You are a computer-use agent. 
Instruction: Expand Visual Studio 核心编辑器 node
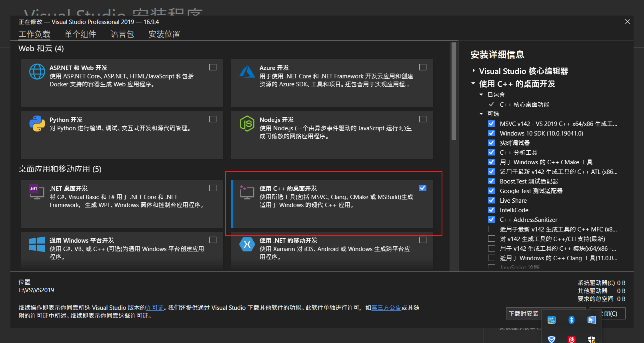[474, 71]
